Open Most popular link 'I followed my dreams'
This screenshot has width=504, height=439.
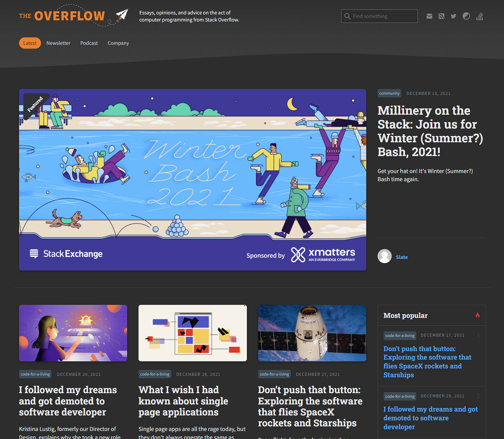click(x=431, y=418)
